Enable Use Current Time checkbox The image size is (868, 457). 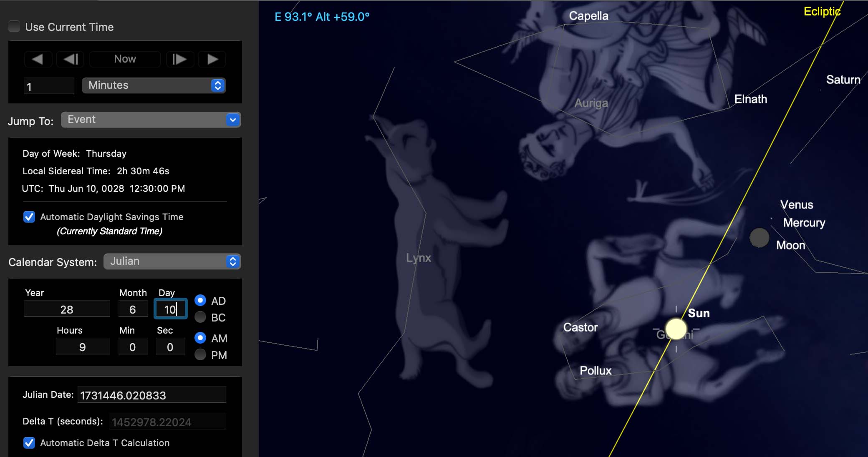coord(14,27)
